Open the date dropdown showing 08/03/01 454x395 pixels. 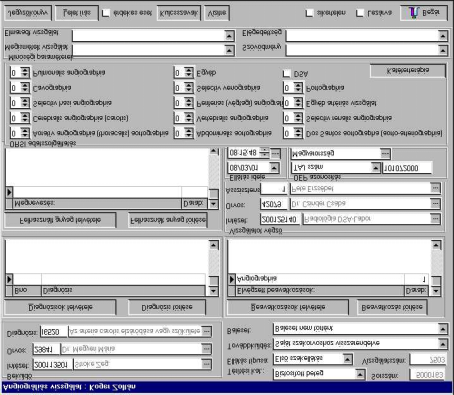(274, 168)
